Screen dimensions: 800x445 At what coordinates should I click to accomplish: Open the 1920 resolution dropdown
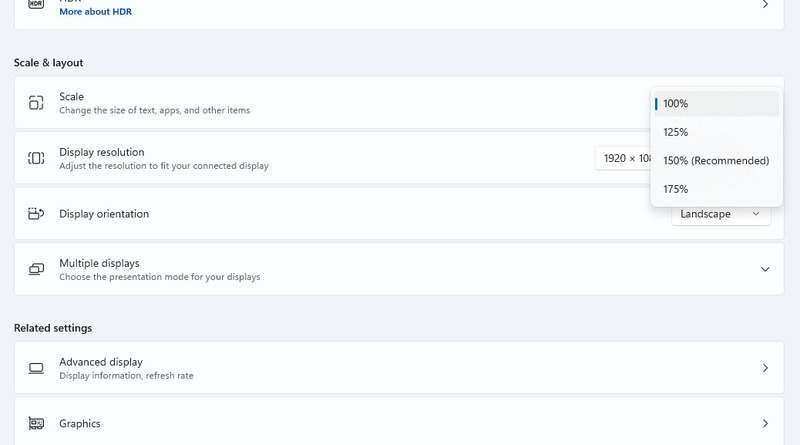point(624,158)
